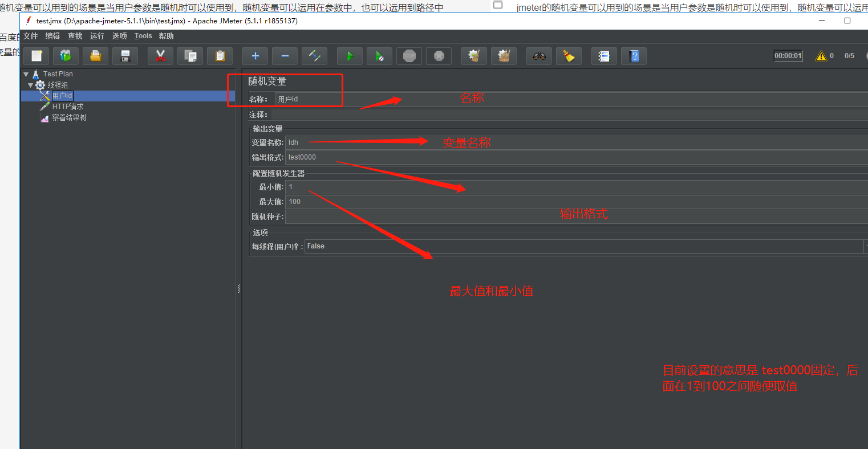
Task: Click the Open file folder icon
Action: tap(96, 56)
